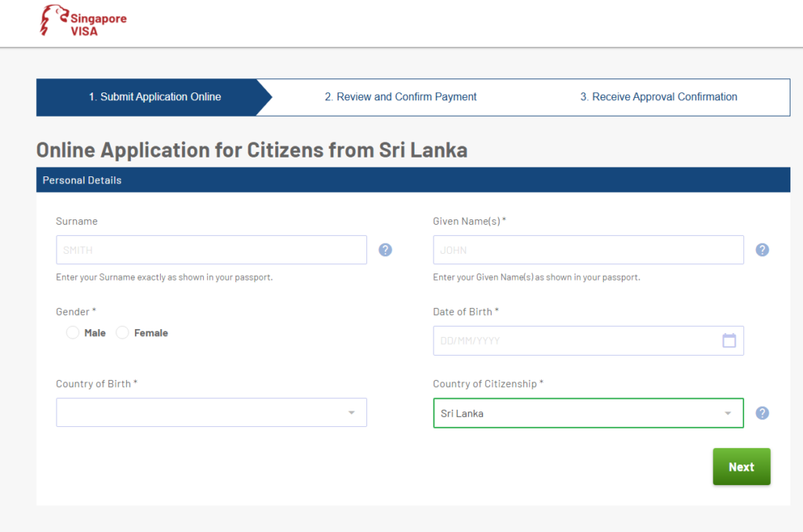
Task: Open the help icon beside Surname field
Action: 385,250
